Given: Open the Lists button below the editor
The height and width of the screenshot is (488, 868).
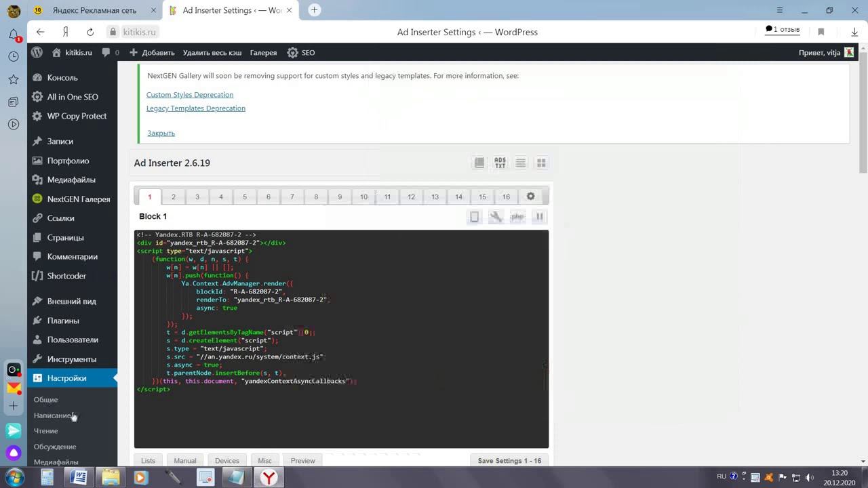Looking at the screenshot, I should [148, 461].
